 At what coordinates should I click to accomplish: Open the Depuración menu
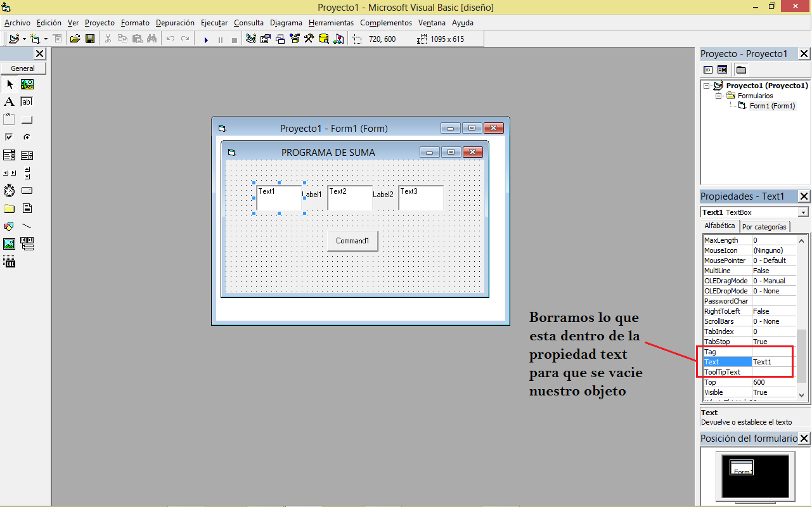tap(175, 23)
